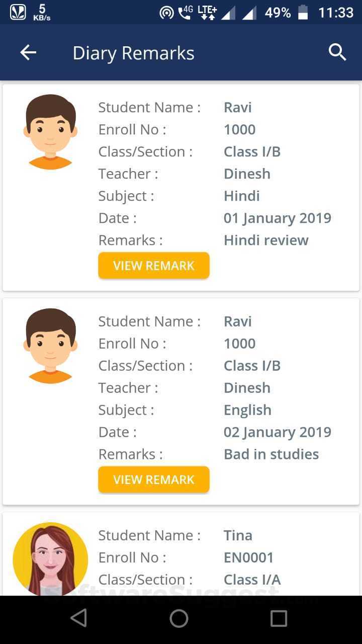View remark for Hindi review entry

click(153, 266)
